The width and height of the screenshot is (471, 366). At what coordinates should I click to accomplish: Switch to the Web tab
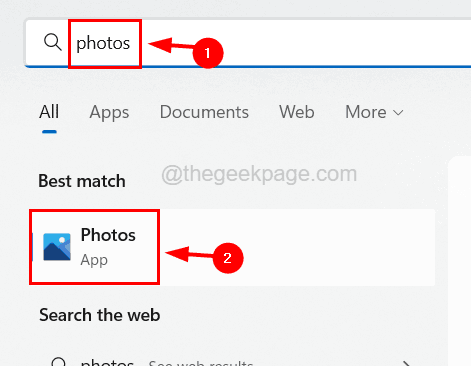click(297, 112)
